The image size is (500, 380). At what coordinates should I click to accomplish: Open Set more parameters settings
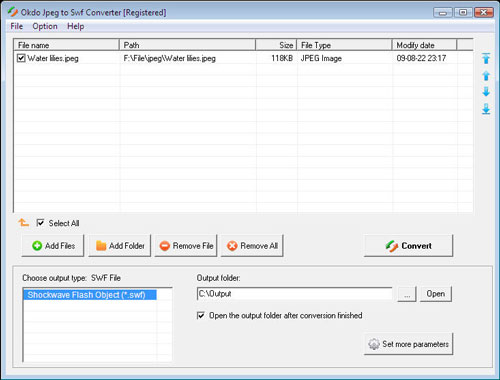pos(408,344)
